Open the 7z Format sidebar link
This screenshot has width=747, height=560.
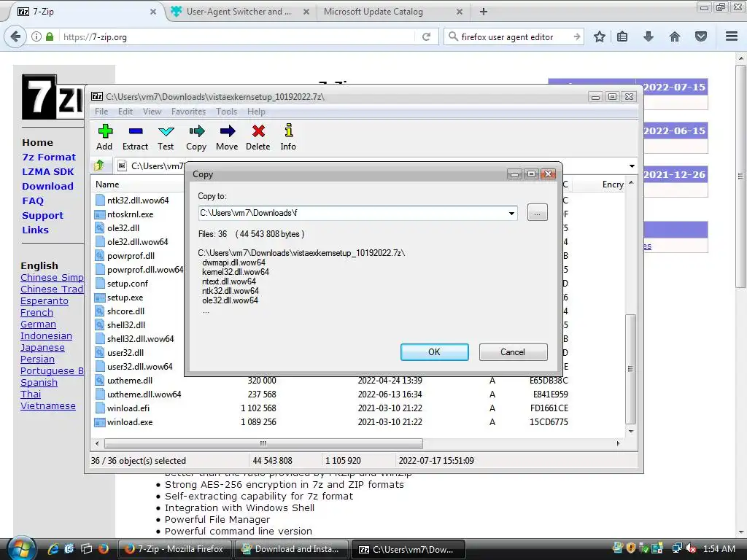pos(49,157)
